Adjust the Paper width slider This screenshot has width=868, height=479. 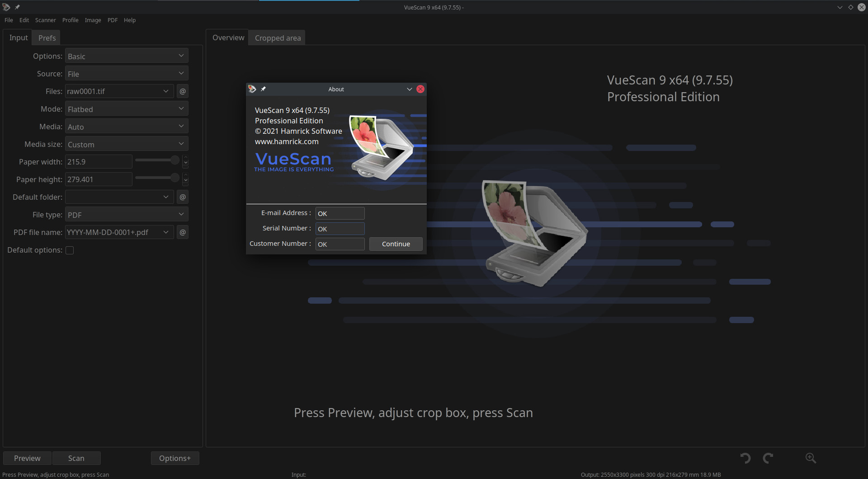coord(157,160)
